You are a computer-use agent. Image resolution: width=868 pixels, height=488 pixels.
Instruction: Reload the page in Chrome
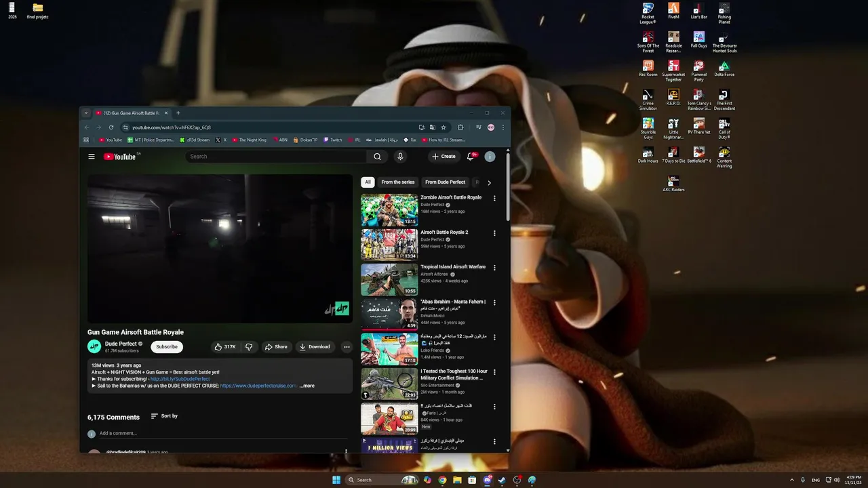click(x=111, y=127)
